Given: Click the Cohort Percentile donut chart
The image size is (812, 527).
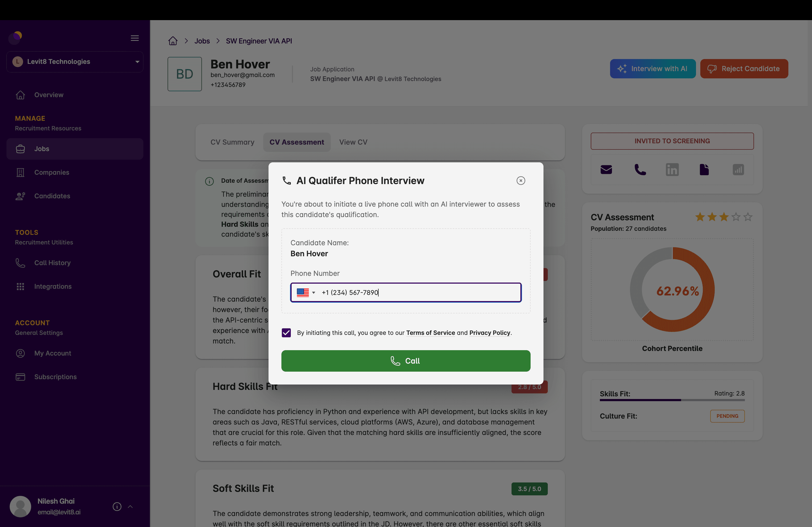Looking at the screenshot, I should point(672,290).
